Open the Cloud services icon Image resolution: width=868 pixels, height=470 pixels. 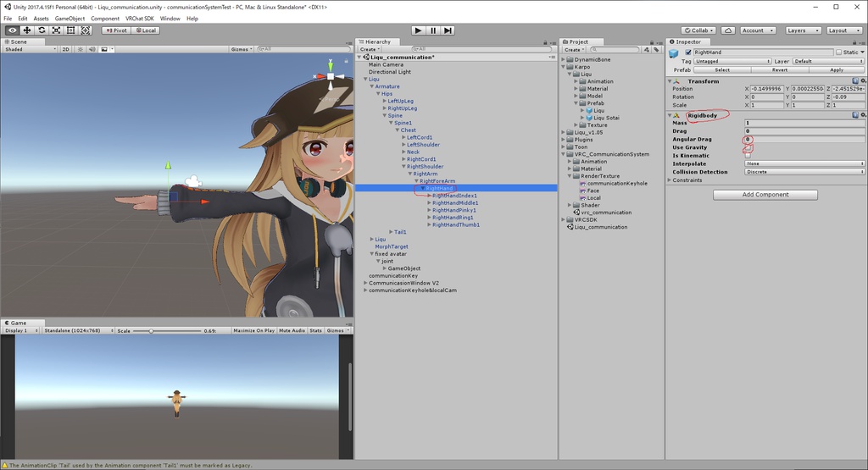728,30
